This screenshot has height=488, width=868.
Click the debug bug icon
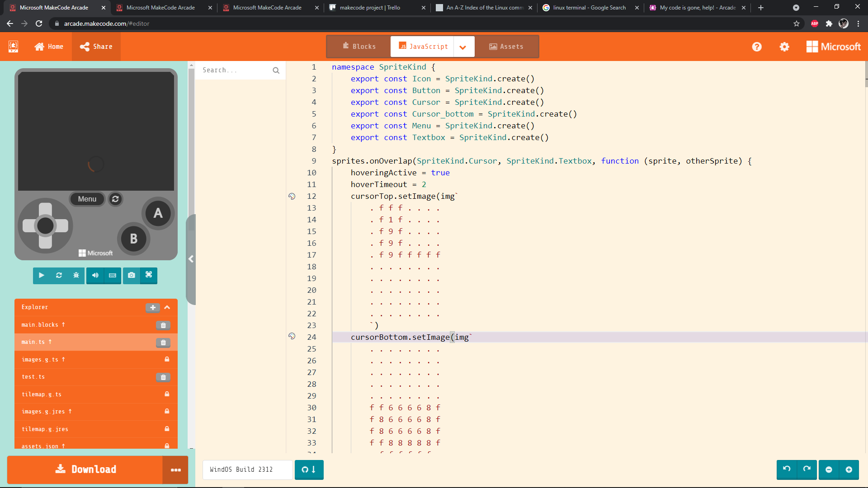[x=76, y=275]
